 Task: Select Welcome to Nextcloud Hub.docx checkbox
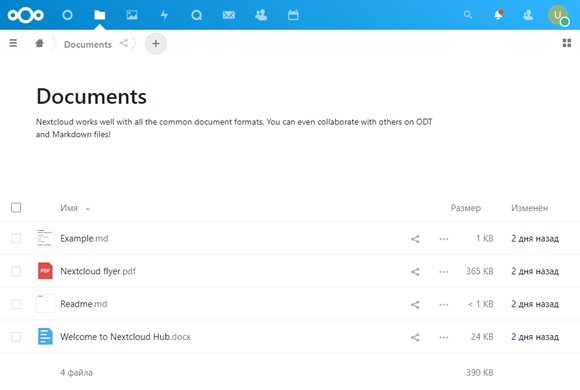click(x=16, y=337)
